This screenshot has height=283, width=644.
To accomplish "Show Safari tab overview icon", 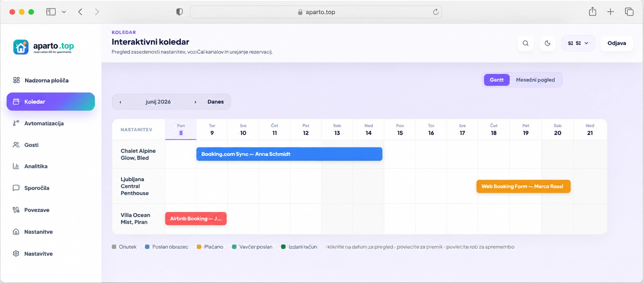I will click(629, 12).
